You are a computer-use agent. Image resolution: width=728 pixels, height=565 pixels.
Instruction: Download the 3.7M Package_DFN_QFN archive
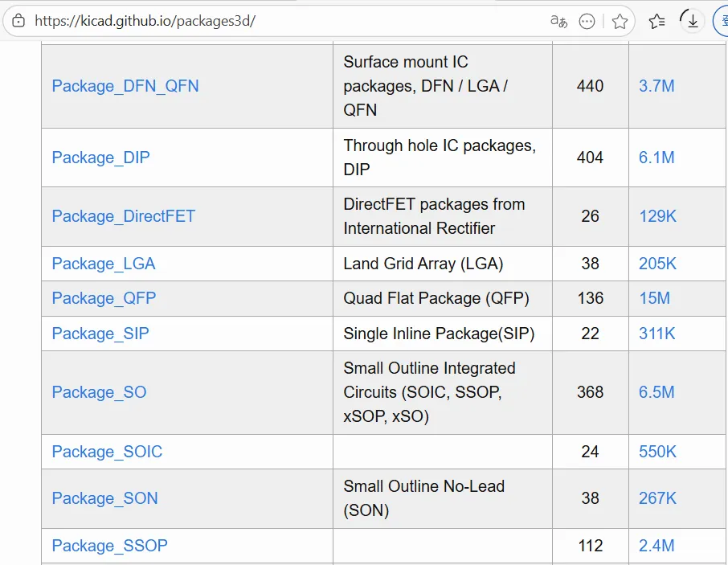(656, 86)
